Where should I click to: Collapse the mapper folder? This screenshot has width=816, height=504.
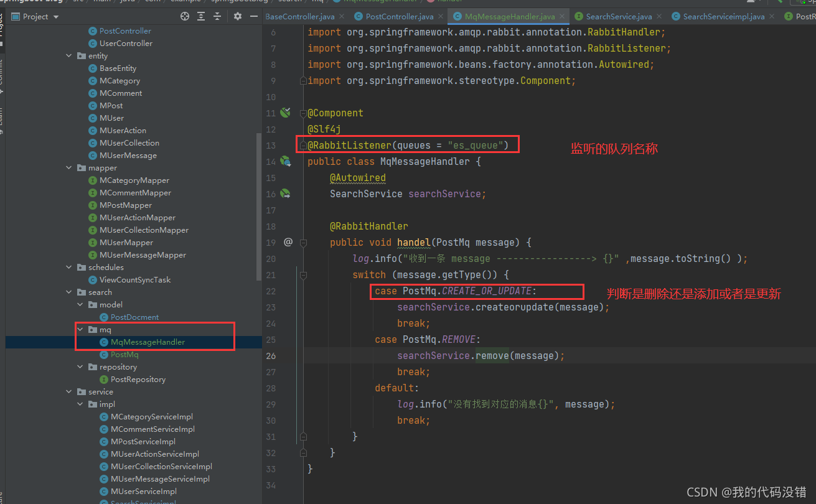(x=69, y=168)
